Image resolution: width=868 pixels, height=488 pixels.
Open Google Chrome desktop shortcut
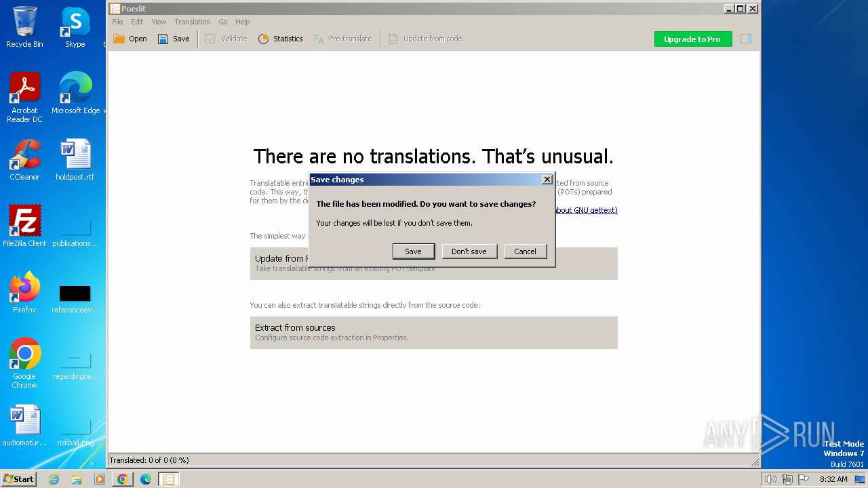pos(24,363)
